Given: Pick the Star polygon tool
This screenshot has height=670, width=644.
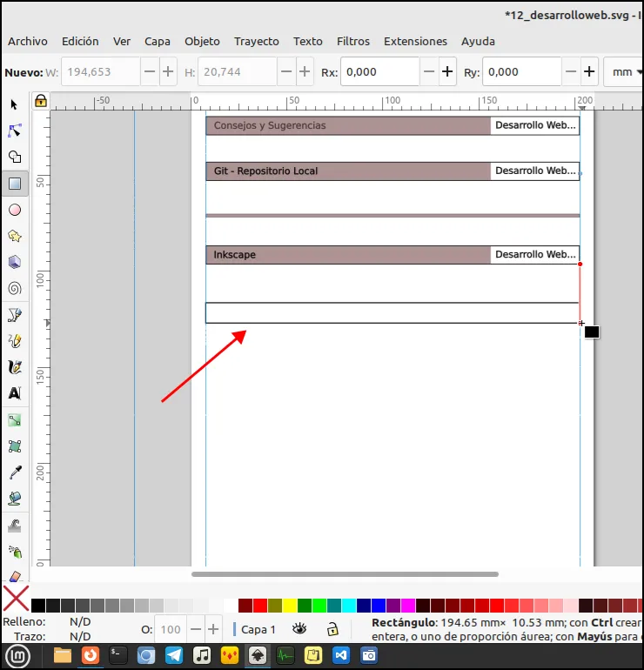Looking at the screenshot, I should click(15, 236).
